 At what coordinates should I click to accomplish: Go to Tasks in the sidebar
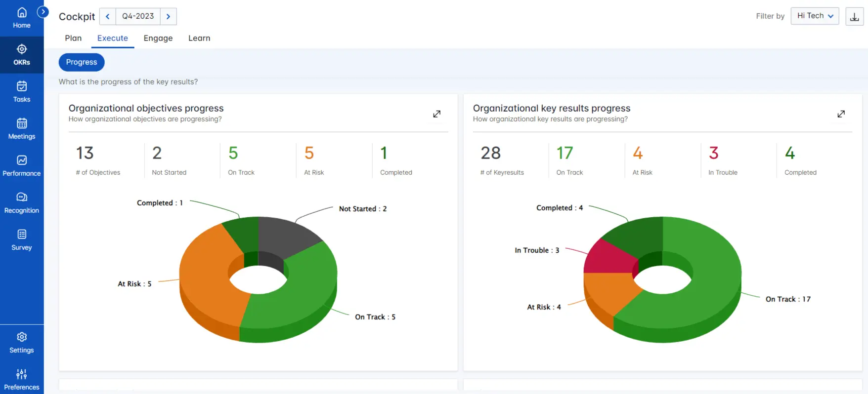click(22, 92)
